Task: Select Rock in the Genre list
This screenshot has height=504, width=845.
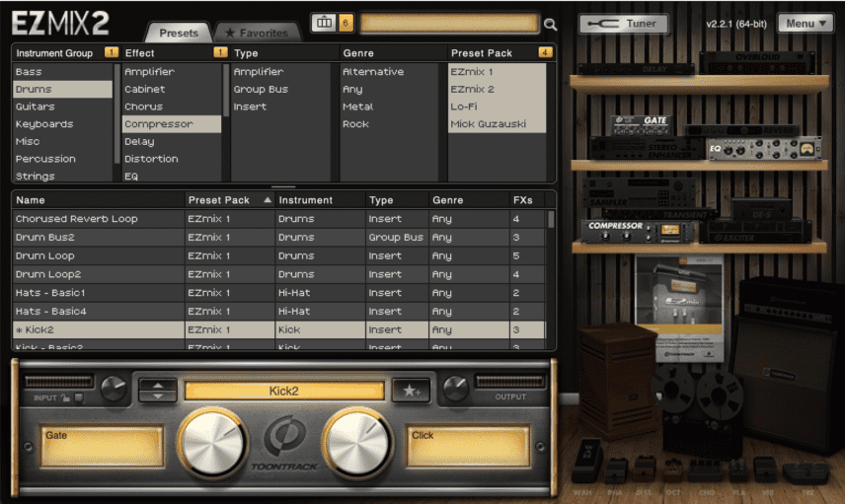Action: click(389, 124)
